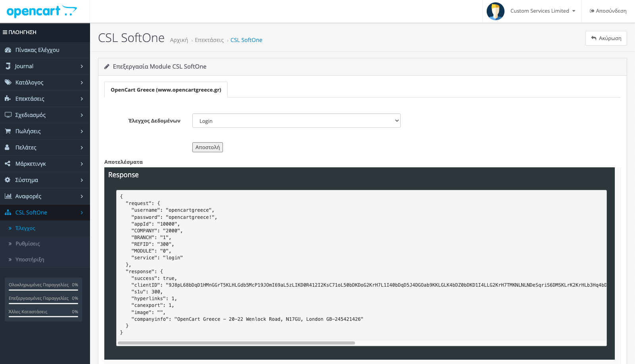This screenshot has height=364, width=635.
Task: Click the Αναφορές bar chart icon
Action: [8, 196]
